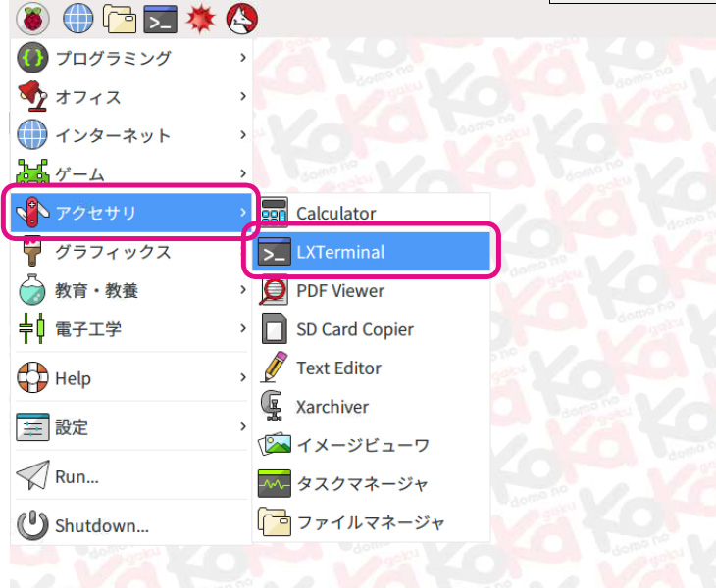Click the ファイルマネージャ folder icon
716x588 pixels.
point(274,522)
